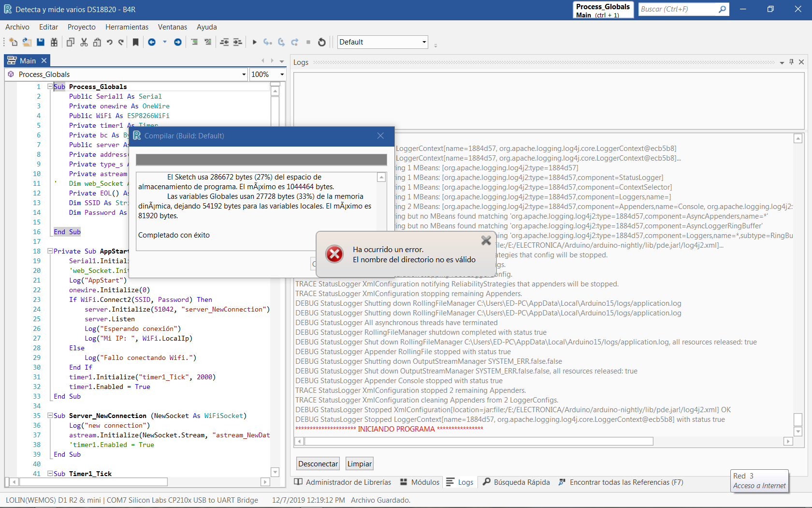The image size is (812, 508).
Task: Click the Undo arrow icon
Action: 110,42
